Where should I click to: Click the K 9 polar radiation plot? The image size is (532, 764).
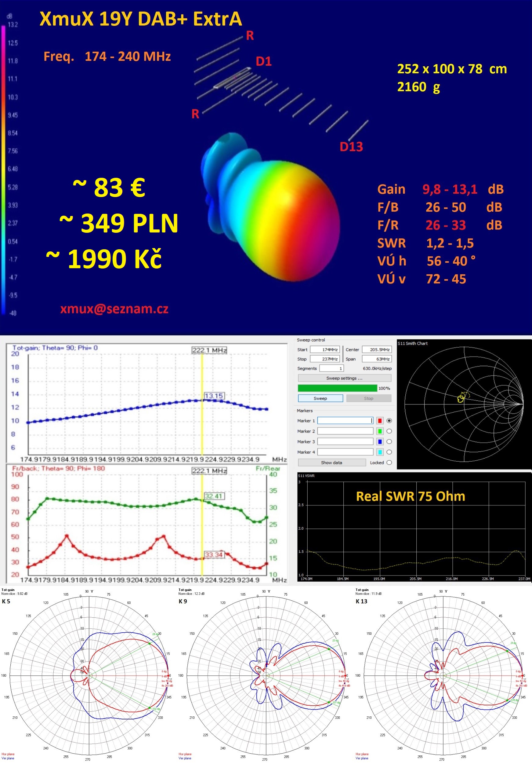click(x=266, y=675)
